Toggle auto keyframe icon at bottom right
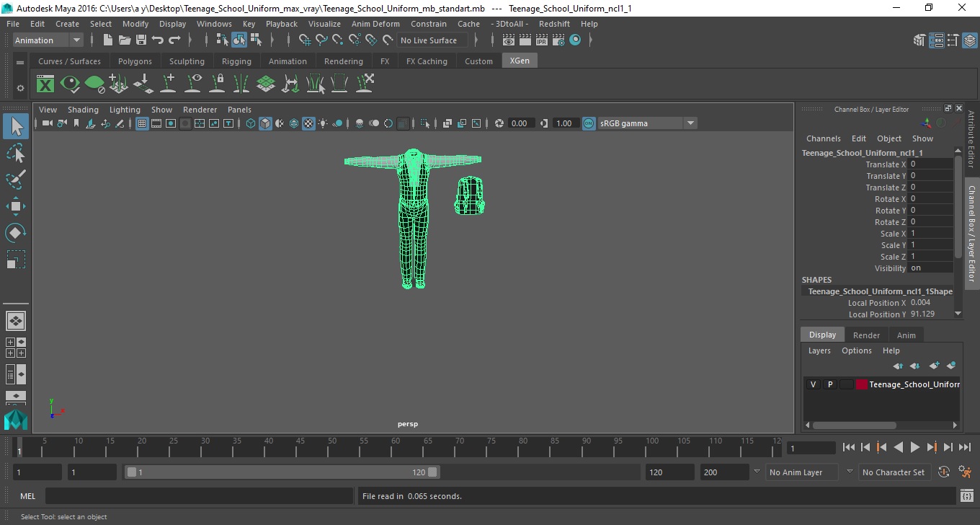 pos(944,472)
